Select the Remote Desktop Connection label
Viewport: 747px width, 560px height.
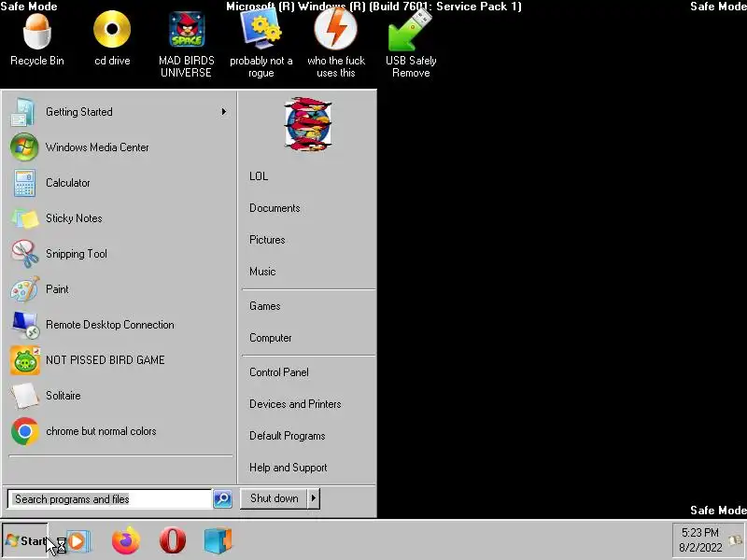tap(110, 325)
